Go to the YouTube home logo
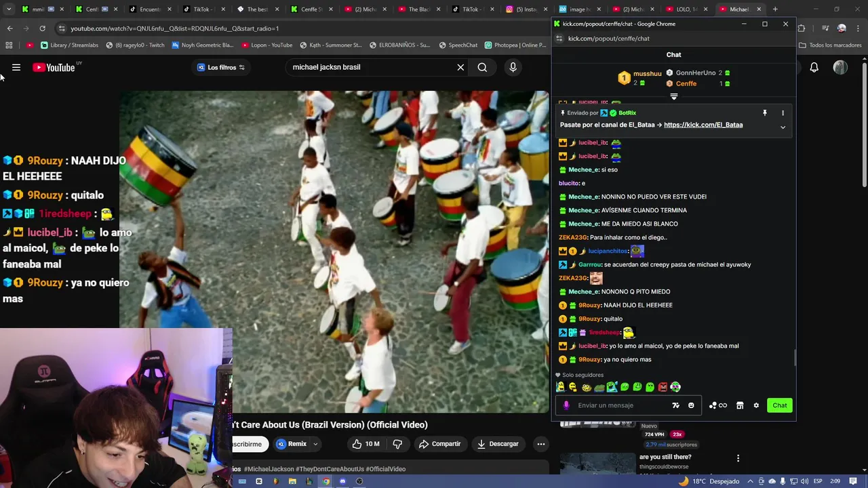Viewport: 868px width, 488px height. tap(54, 67)
